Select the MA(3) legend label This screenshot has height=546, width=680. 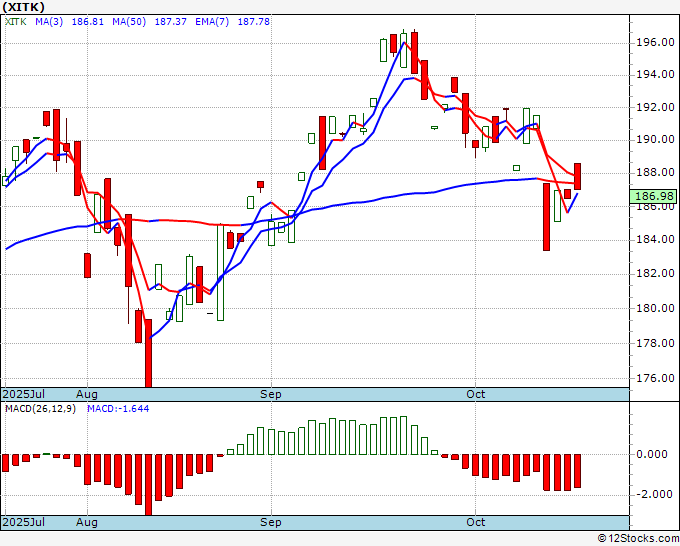coord(49,22)
